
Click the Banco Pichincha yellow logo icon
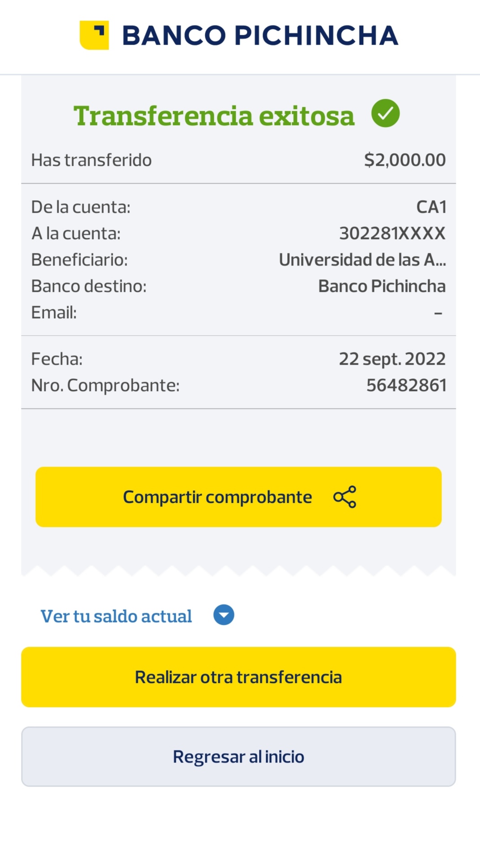(94, 35)
